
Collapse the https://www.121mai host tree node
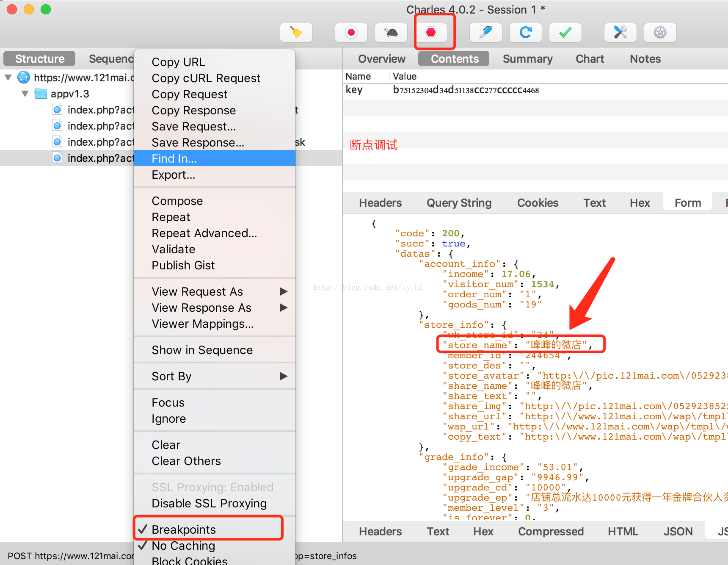[8, 78]
